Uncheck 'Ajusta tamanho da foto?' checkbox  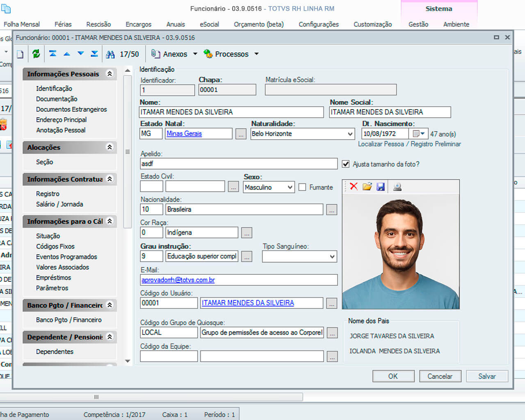click(346, 164)
